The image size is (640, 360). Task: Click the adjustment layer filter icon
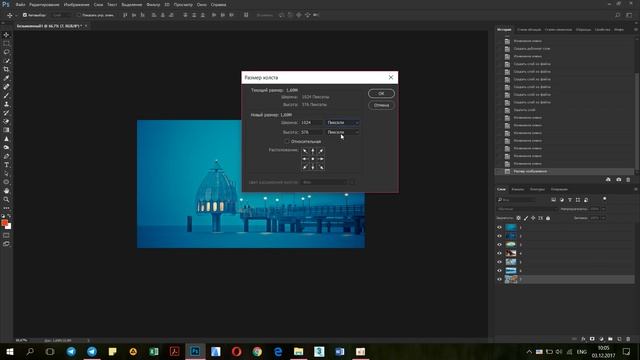coord(562,200)
